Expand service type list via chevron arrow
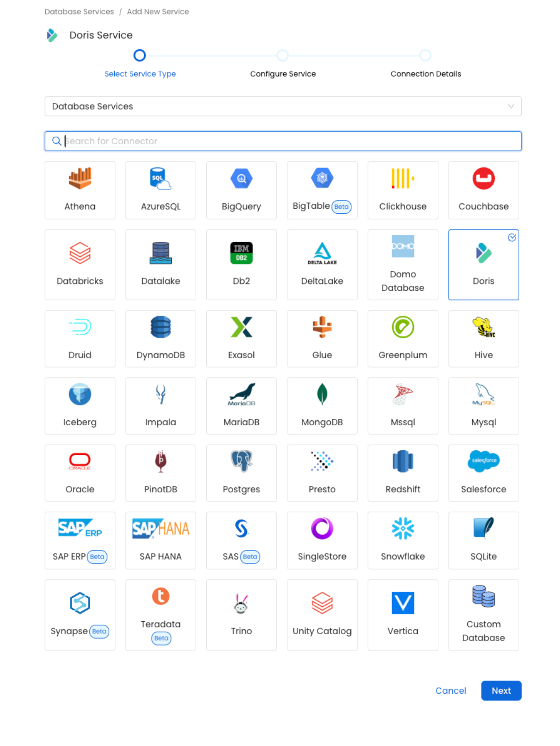Viewport: 560px width, 746px height. [x=510, y=106]
